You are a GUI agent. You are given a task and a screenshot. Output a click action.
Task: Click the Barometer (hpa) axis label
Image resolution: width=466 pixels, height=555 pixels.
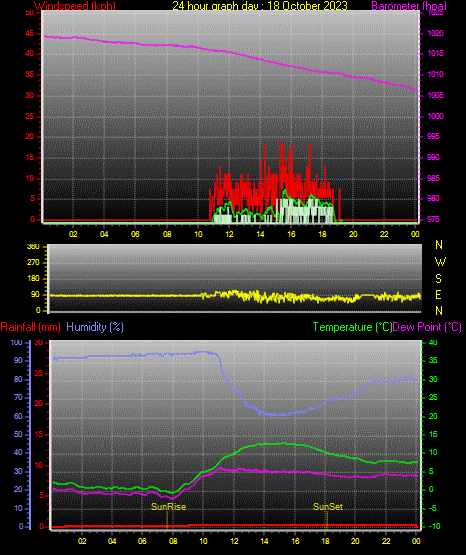tap(409, 6)
